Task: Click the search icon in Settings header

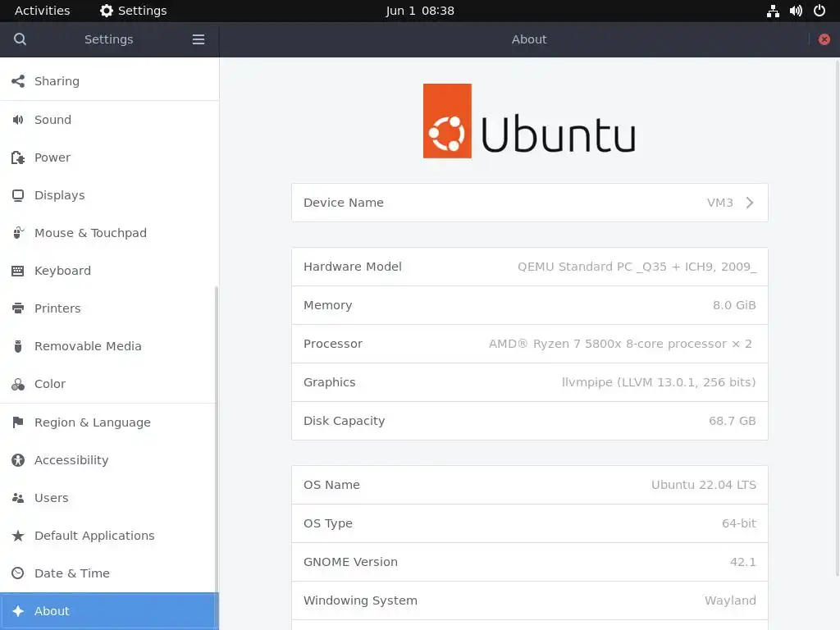Action: click(x=20, y=39)
